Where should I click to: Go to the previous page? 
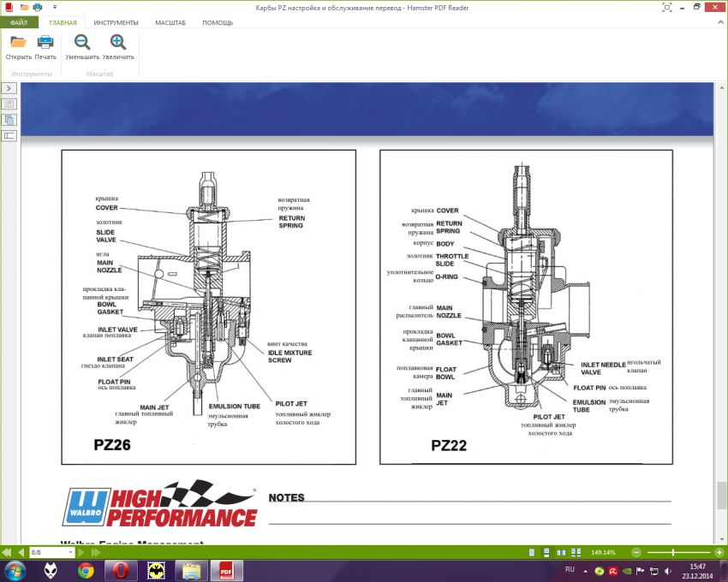pos(21,552)
